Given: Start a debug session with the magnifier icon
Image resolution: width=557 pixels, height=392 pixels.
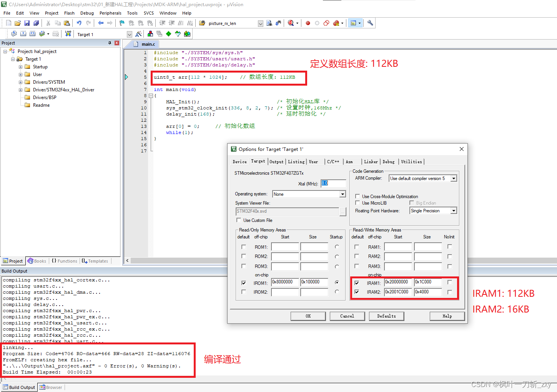Looking at the screenshot, I should click(x=290, y=23).
